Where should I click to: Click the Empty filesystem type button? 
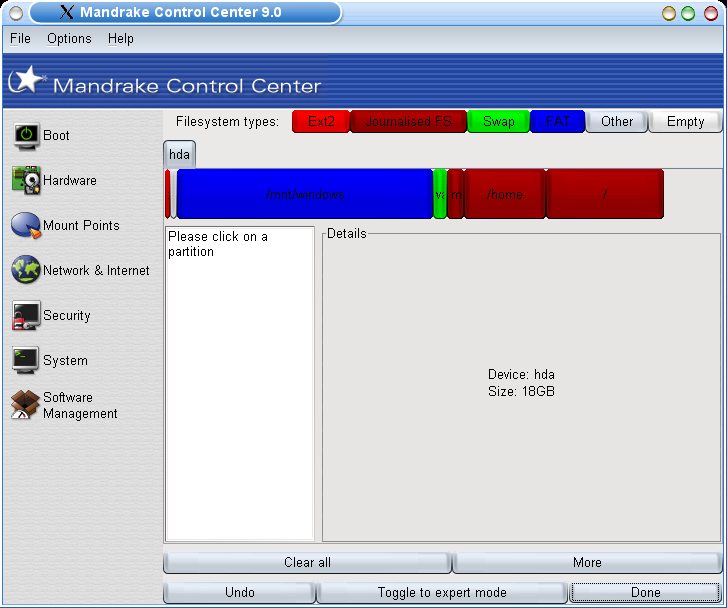(685, 122)
